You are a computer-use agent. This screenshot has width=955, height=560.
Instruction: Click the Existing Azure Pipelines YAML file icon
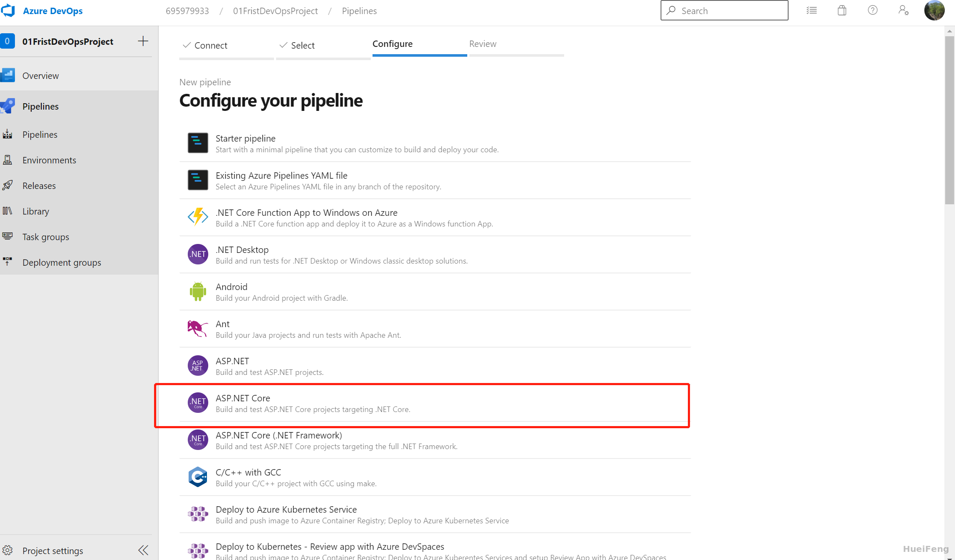tap(198, 180)
